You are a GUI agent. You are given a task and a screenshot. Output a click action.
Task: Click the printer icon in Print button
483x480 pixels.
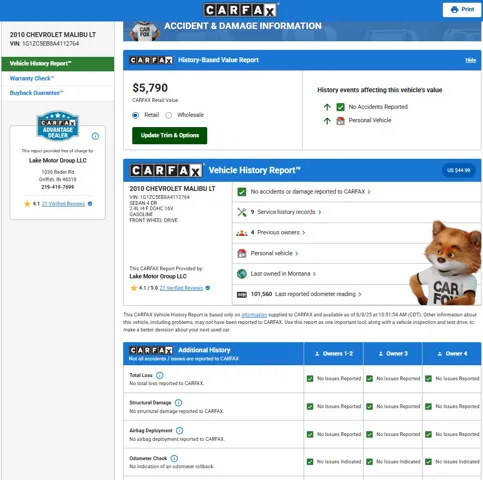point(454,10)
